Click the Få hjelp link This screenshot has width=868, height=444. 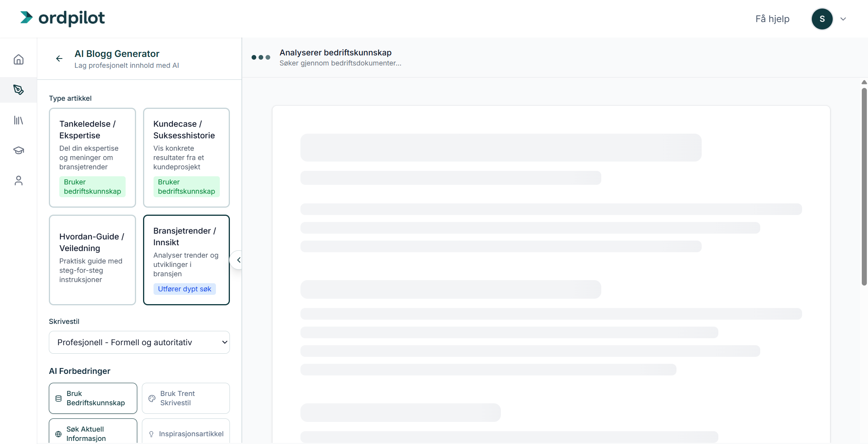[772, 19]
